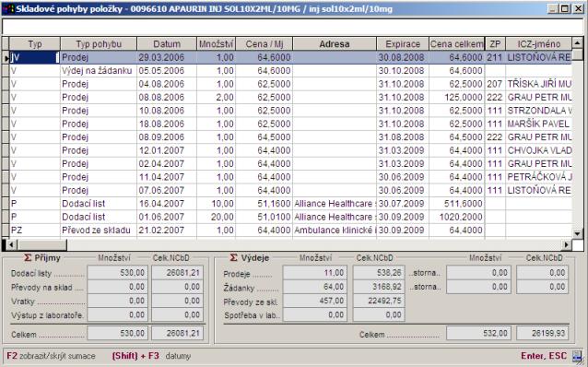This screenshot has height=367, width=588.
Task: Click the small icon beside Enter, ESC
Action: (578, 355)
